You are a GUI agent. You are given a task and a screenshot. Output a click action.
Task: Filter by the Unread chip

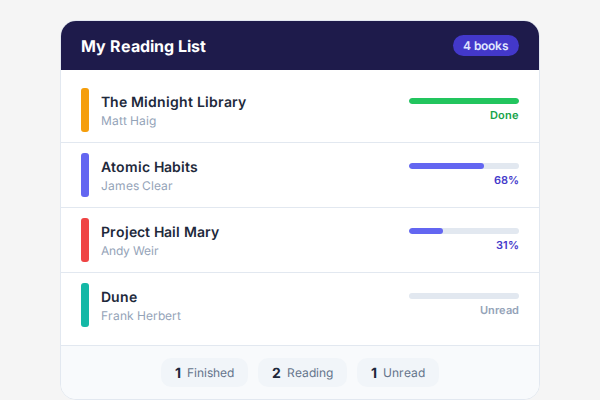click(398, 373)
